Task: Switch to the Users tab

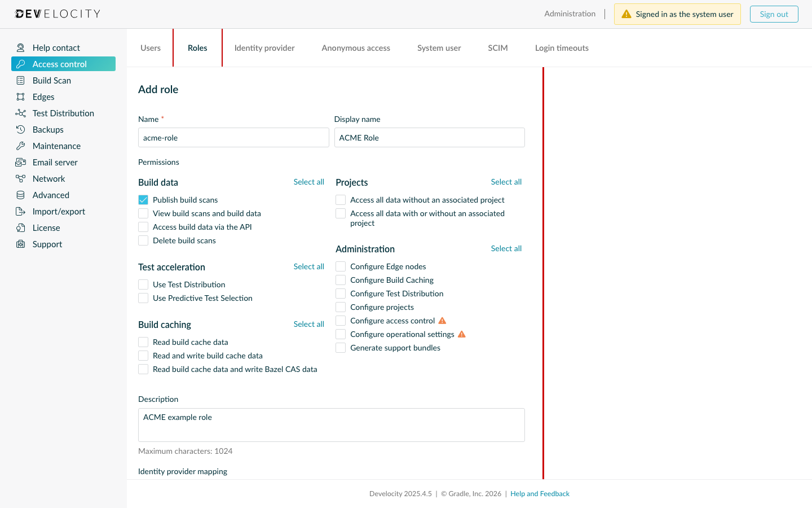Action: [x=150, y=47]
